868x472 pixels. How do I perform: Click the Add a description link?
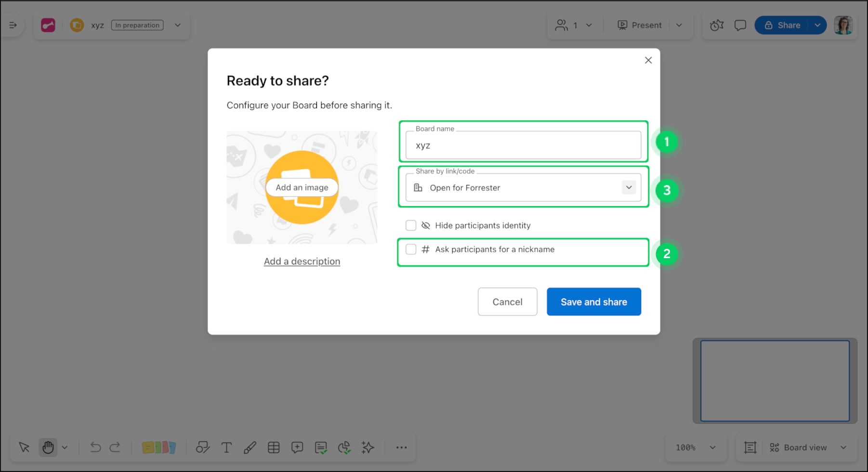click(302, 262)
